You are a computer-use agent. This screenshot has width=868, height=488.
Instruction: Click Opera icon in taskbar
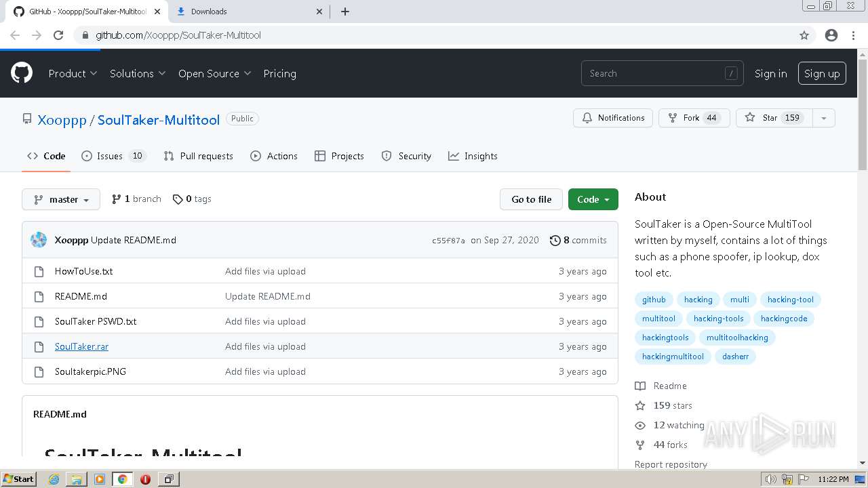tap(145, 479)
